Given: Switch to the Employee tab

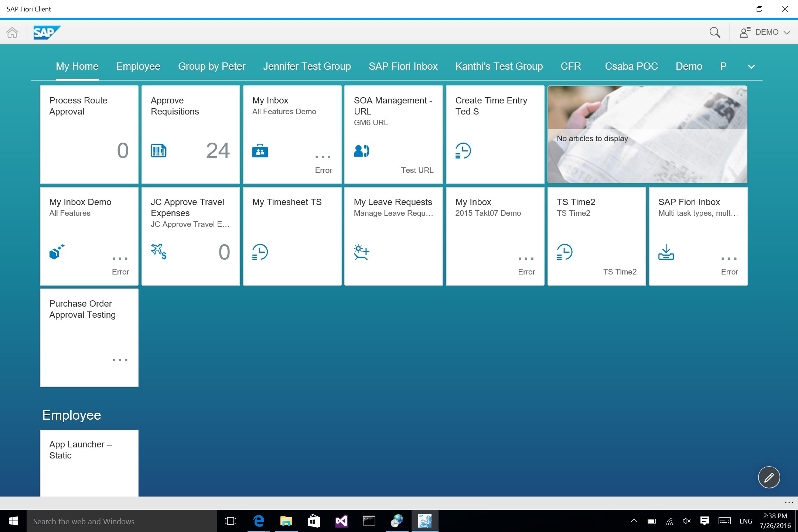Looking at the screenshot, I should coord(138,66).
